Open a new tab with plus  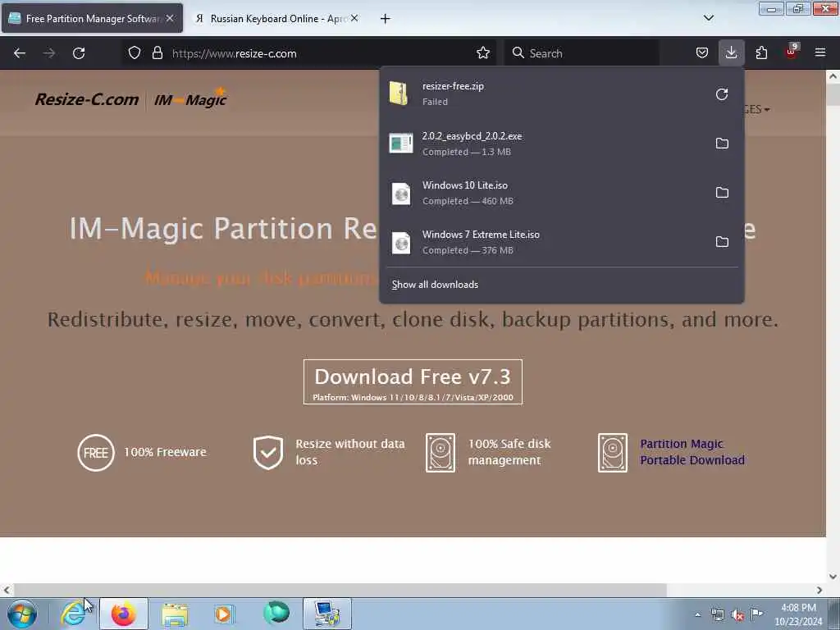[386, 19]
